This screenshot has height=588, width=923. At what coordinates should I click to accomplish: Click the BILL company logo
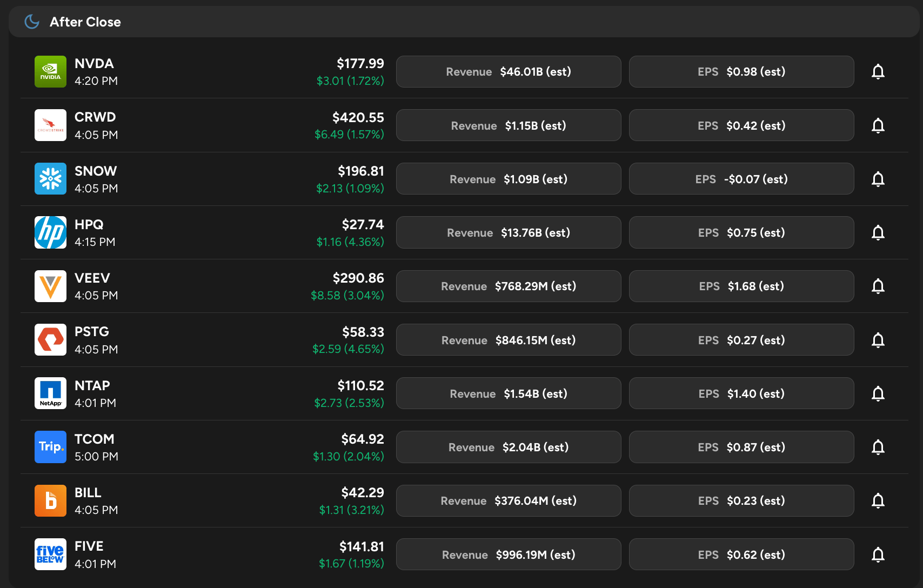click(x=50, y=500)
